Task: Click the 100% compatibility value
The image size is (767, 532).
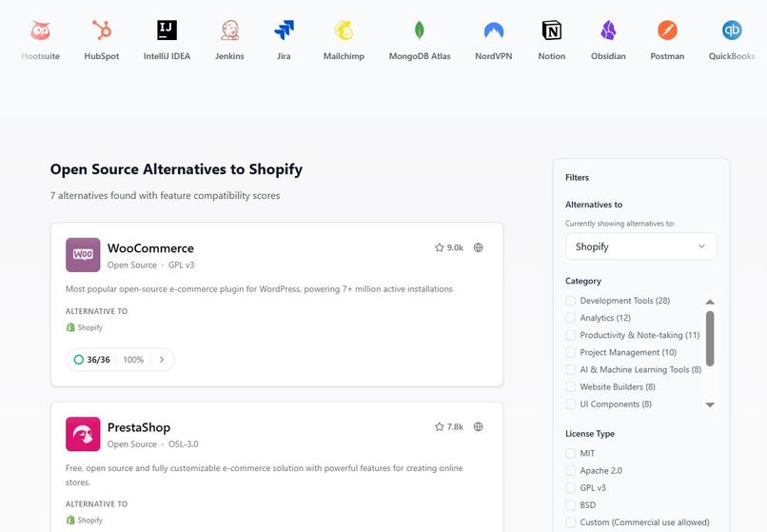Action: pos(133,360)
